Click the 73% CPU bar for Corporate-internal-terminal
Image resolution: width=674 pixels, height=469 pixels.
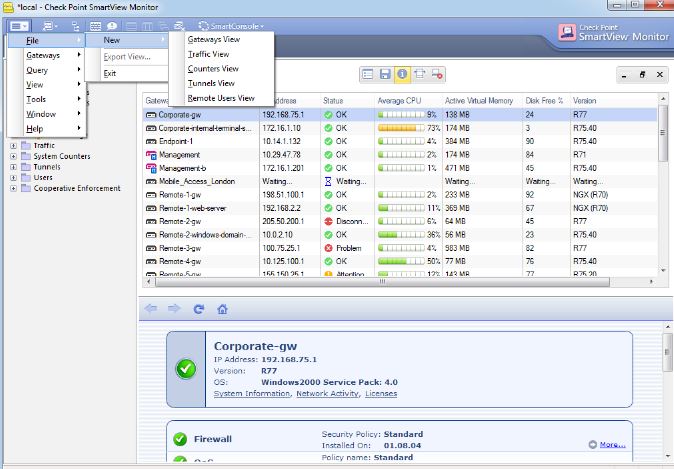[x=401, y=128]
